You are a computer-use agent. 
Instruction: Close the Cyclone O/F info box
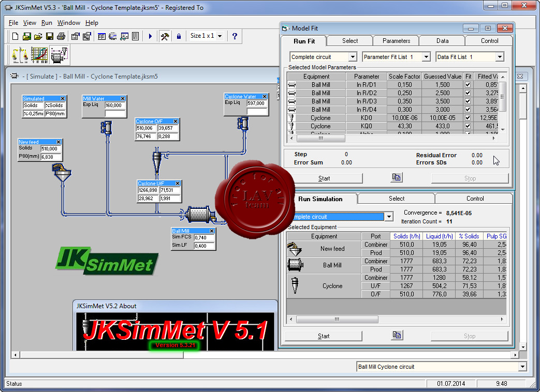click(x=176, y=122)
